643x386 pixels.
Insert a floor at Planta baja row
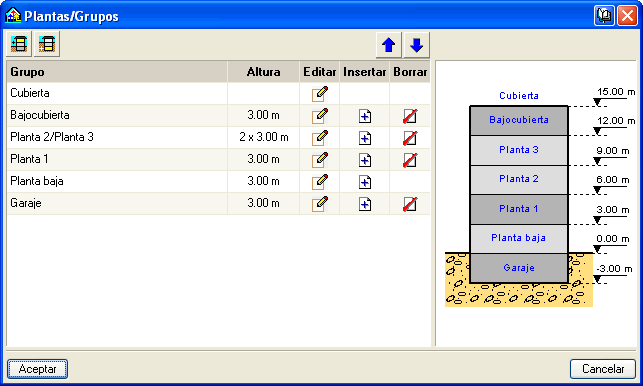365,182
